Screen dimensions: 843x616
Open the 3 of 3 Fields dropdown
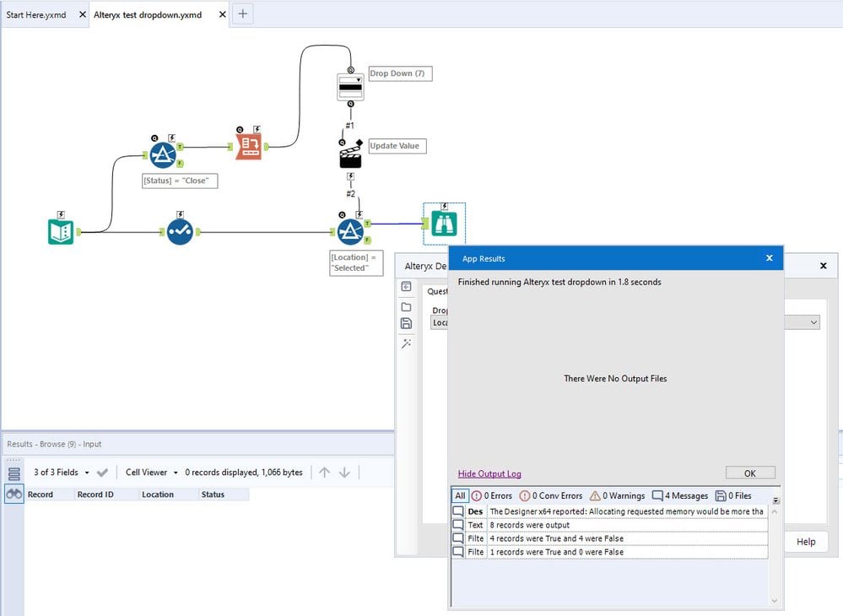coord(62,472)
